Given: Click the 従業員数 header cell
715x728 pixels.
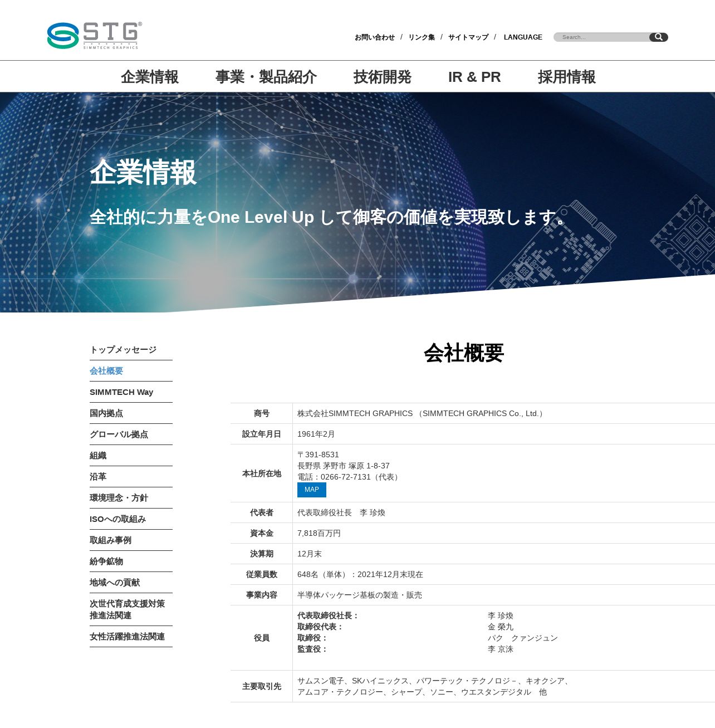Looking at the screenshot, I should (262, 574).
